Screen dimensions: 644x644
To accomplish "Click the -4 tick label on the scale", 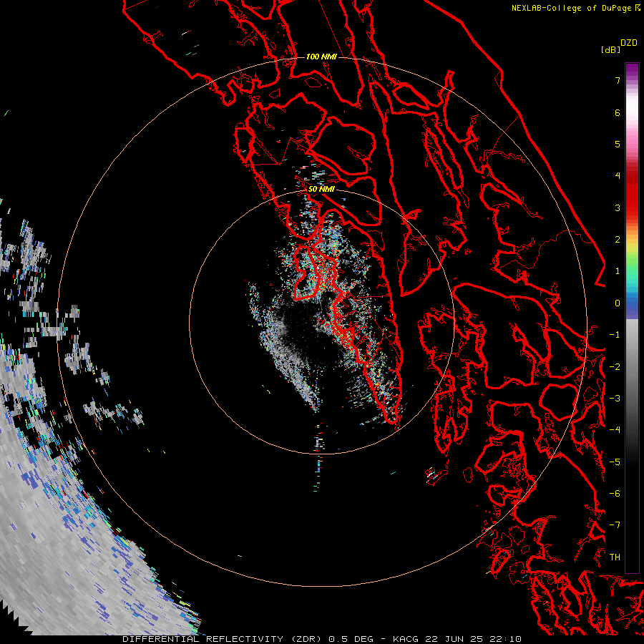I will pyautogui.click(x=615, y=430).
